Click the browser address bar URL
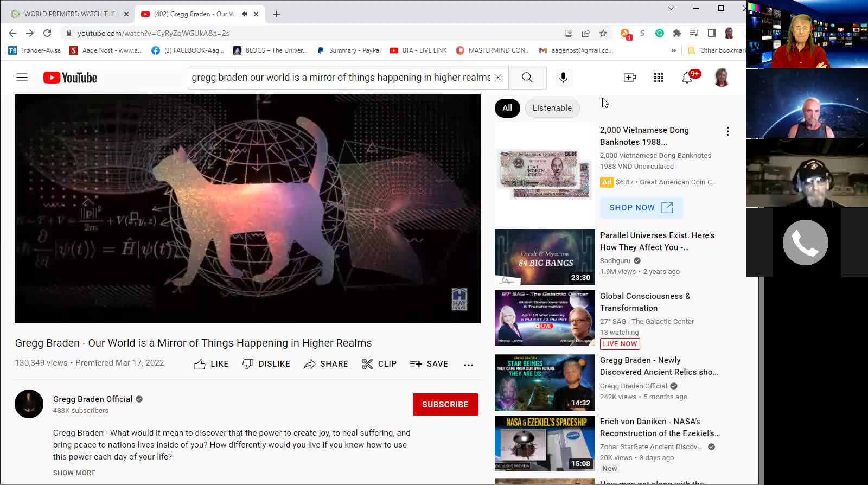Viewport: 868px width, 485px height. click(x=153, y=33)
